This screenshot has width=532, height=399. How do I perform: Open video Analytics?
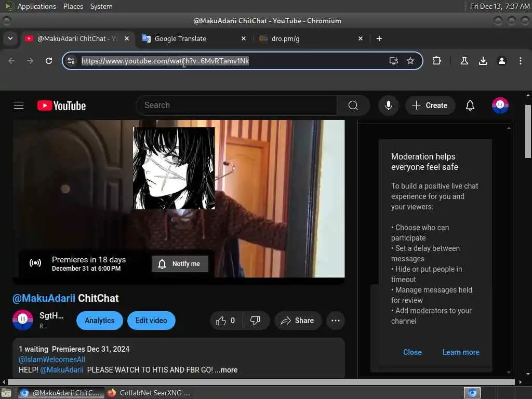[99, 321]
